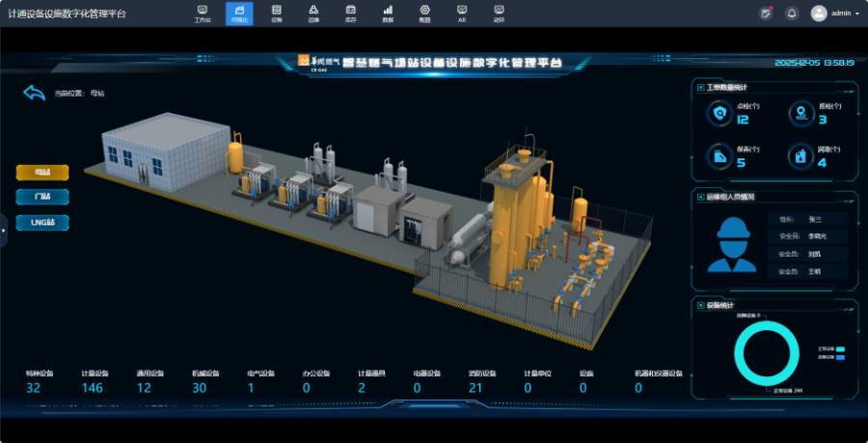This screenshot has height=443, width=868.
Task: Open the edit note icon with red dot
Action: [766, 14]
